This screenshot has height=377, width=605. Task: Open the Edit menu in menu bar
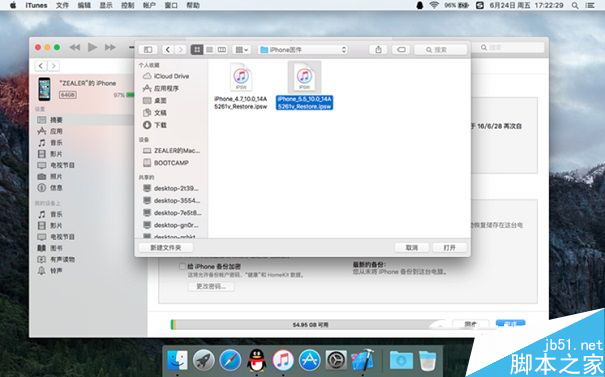84,5
